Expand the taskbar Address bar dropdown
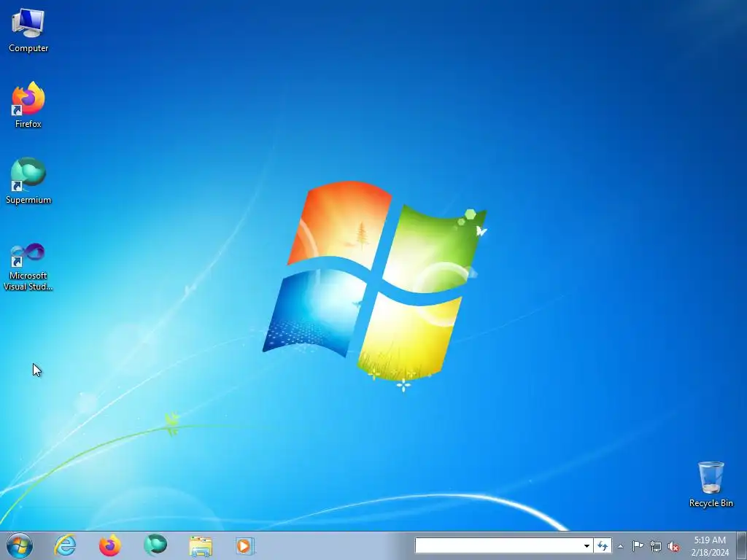The image size is (747, 560). [x=587, y=545]
